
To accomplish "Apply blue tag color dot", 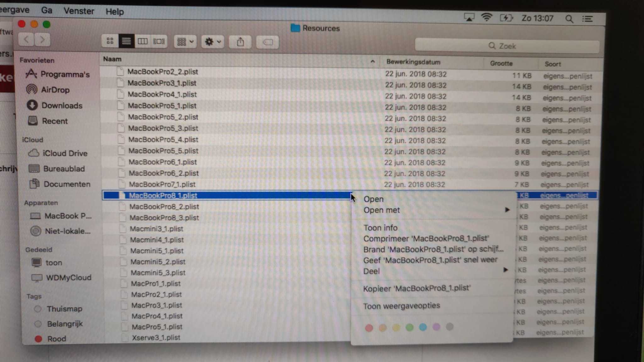I will coord(423,327).
